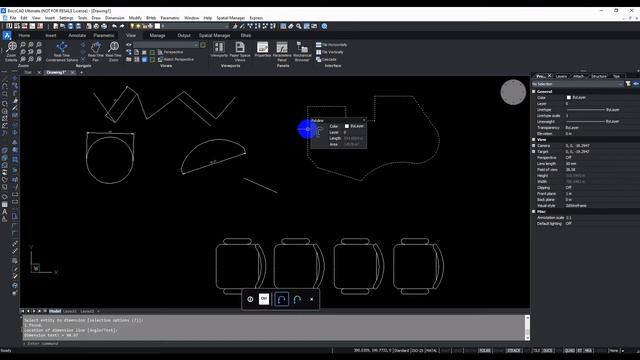Click the white Ctrl key icon in floating toolbar
Image resolution: width=640 pixels, height=360 pixels.
[264, 299]
